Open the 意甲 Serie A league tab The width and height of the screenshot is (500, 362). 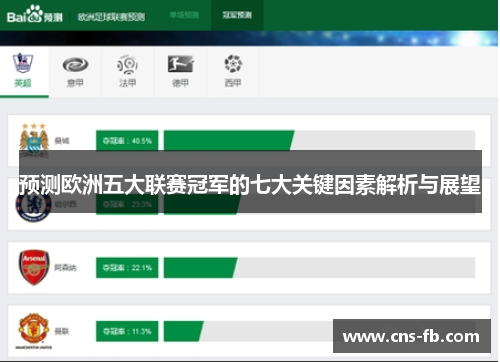click(x=75, y=72)
